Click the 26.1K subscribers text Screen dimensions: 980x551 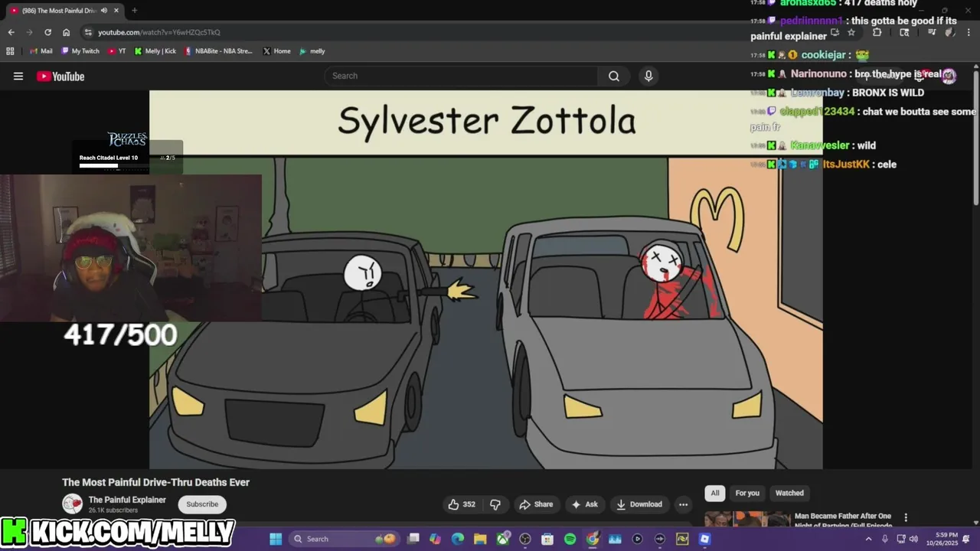tap(113, 510)
